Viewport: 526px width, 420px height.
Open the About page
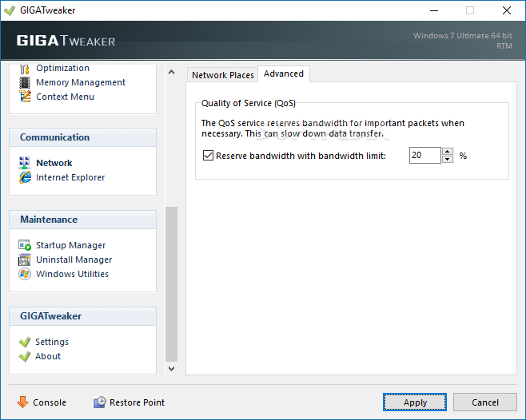tap(48, 356)
